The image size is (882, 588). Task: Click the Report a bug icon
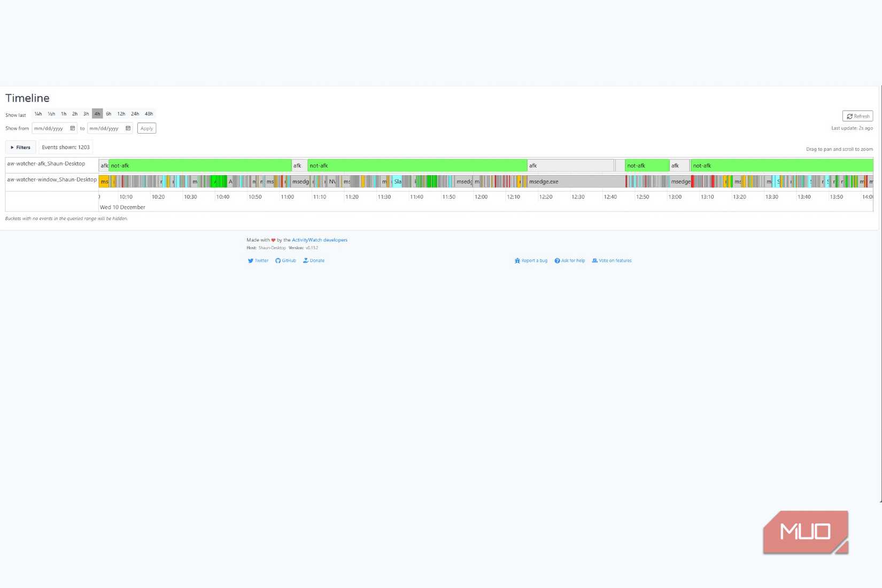pyautogui.click(x=517, y=260)
